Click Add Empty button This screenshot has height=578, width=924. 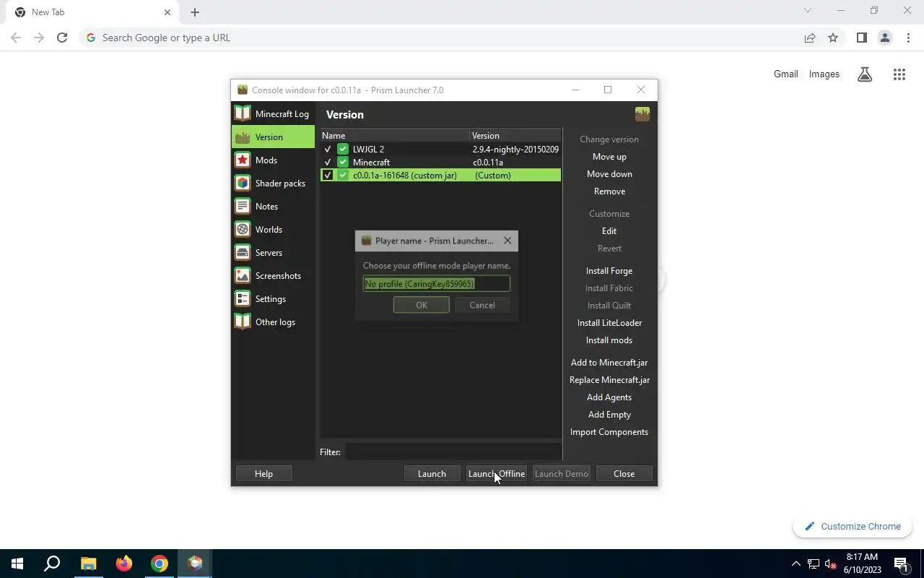point(609,415)
